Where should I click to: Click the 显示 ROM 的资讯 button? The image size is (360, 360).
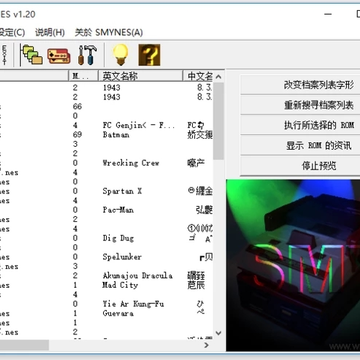click(300, 145)
